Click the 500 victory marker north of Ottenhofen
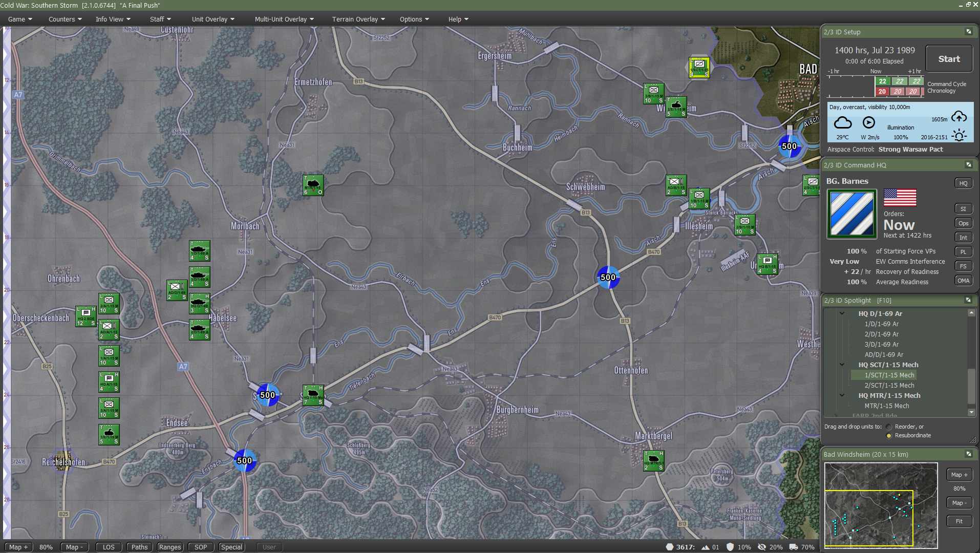Screen dimensions: 980x553 pos(608,278)
